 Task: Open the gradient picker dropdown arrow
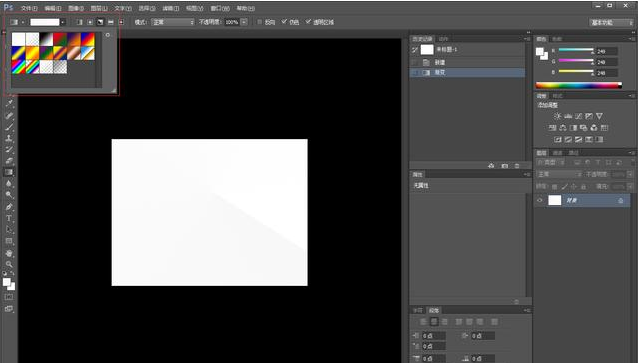tap(63, 22)
